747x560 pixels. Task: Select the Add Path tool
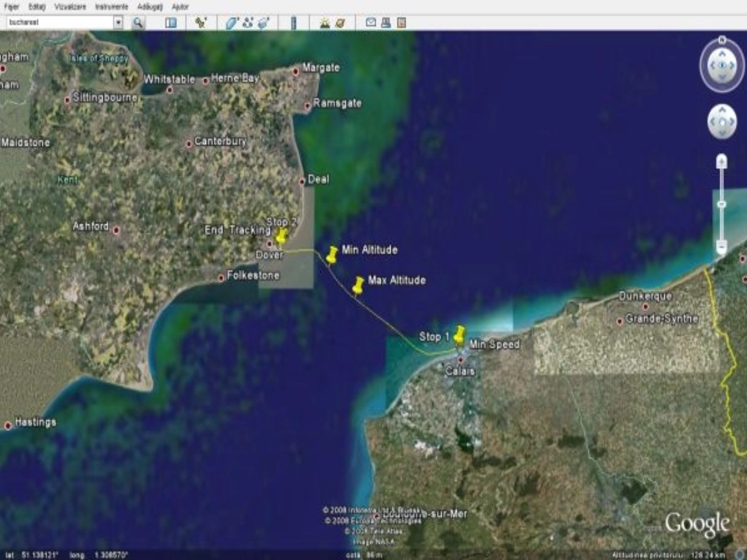pos(248,22)
